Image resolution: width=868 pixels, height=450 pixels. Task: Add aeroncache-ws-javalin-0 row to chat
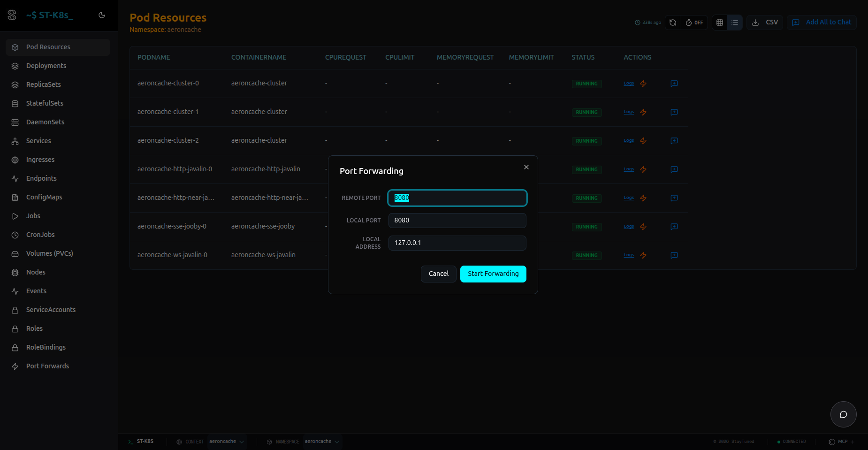pos(674,255)
